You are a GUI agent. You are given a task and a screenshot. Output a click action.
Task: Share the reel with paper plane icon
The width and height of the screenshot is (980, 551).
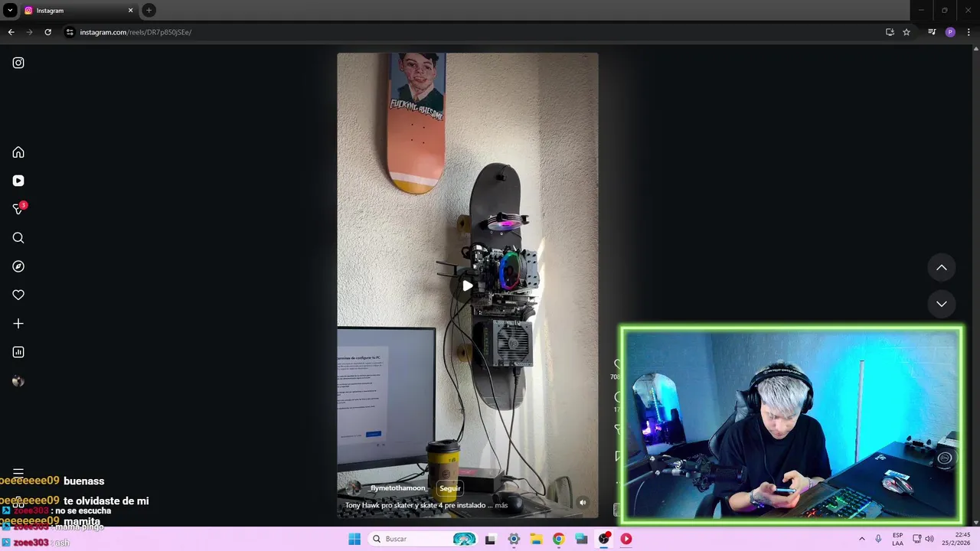617,429
